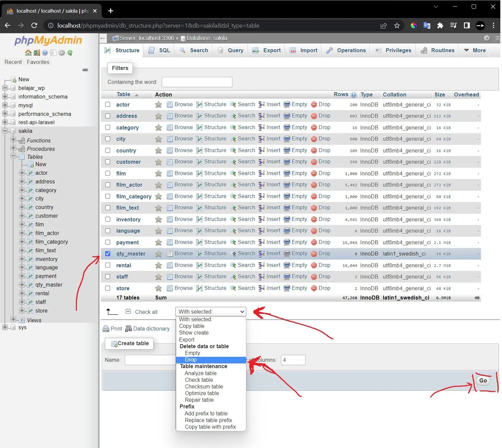The image size is (502, 448).
Task: Click the Create table button
Action: click(129, 343)
